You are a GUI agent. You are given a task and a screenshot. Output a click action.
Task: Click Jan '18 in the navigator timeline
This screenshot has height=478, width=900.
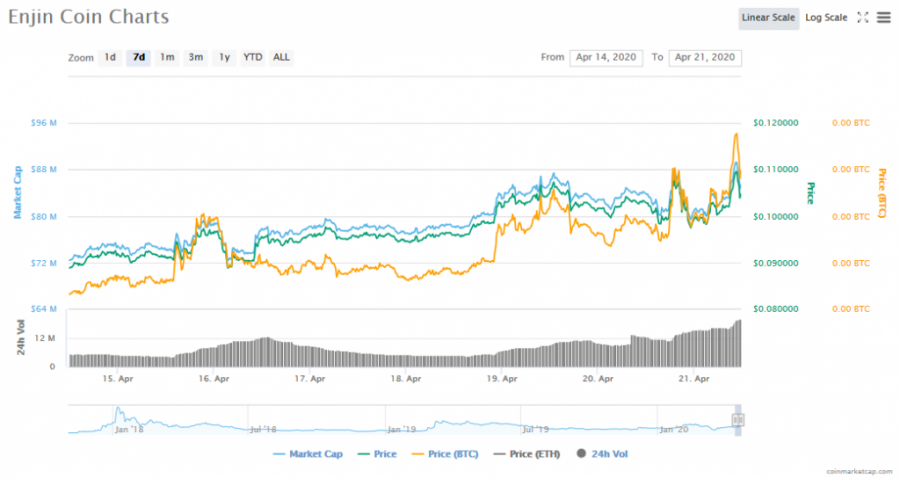(129, 429)
